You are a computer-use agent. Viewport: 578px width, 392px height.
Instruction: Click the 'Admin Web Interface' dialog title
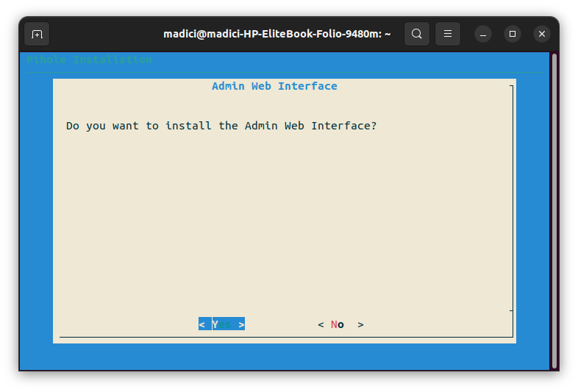274,86
